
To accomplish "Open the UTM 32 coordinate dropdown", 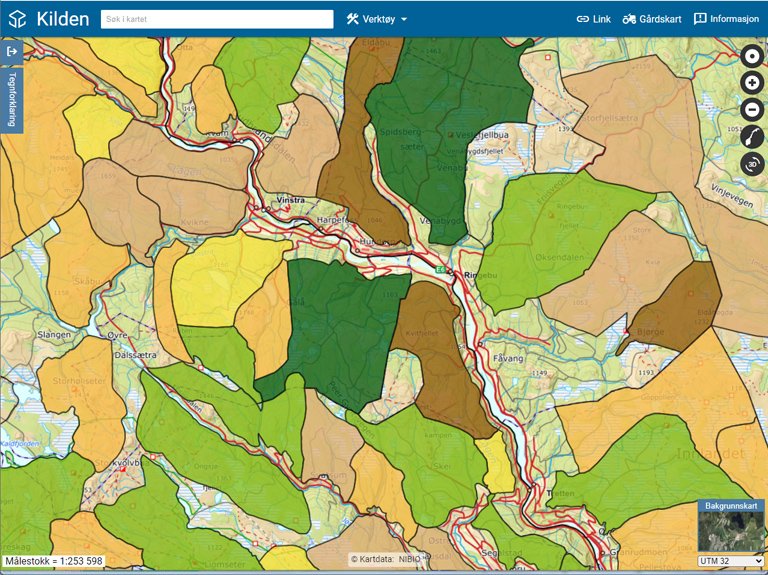I will [731, 561].
